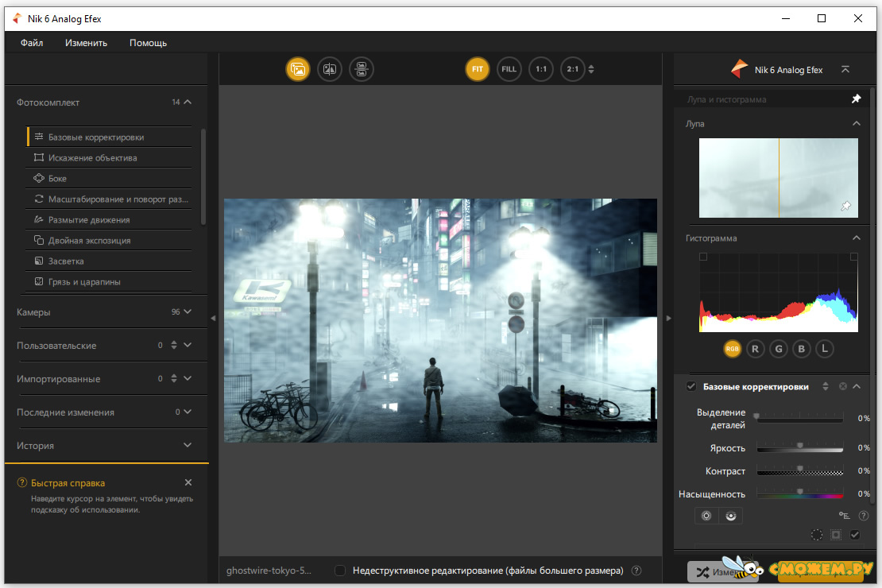Click the Быстрая справка question icon

pos(22,482)
